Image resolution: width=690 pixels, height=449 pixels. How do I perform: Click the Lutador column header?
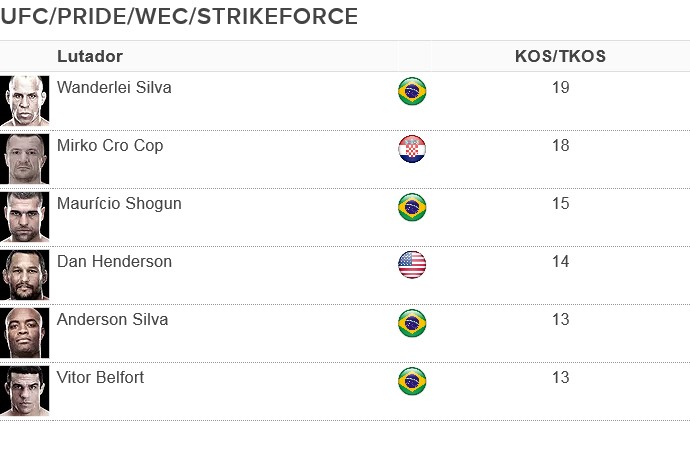tap(90, 56)
